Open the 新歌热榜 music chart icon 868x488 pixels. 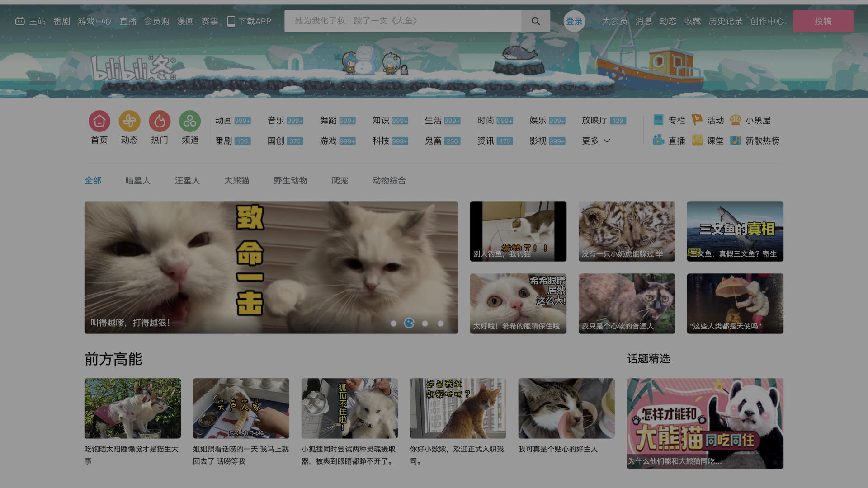(x=736, y=141)
